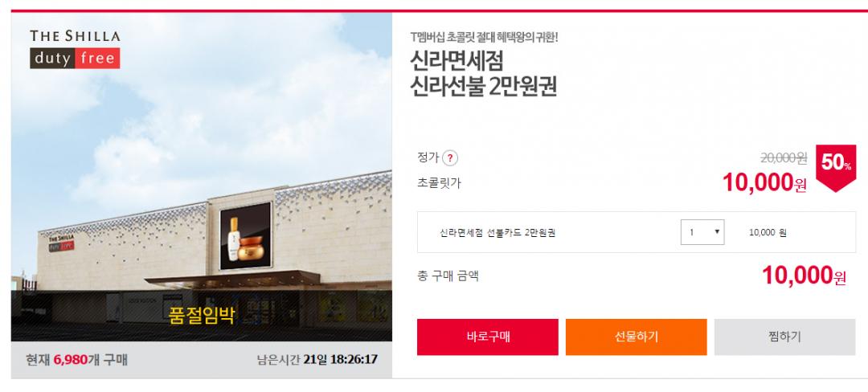Click the orange 선물하기 gift button
The height and width of the screenshot is (392, 868).
point(636,337)
